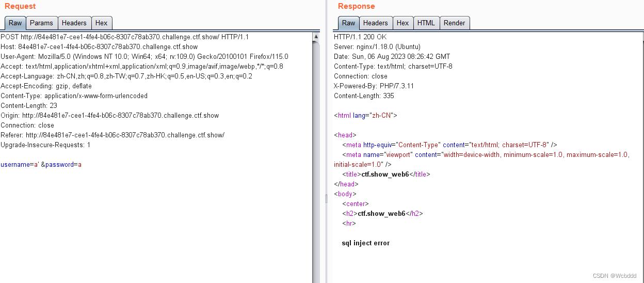644x283 pixels.
Task: Show the Response Render tab
Action: (x=455, y=23)
